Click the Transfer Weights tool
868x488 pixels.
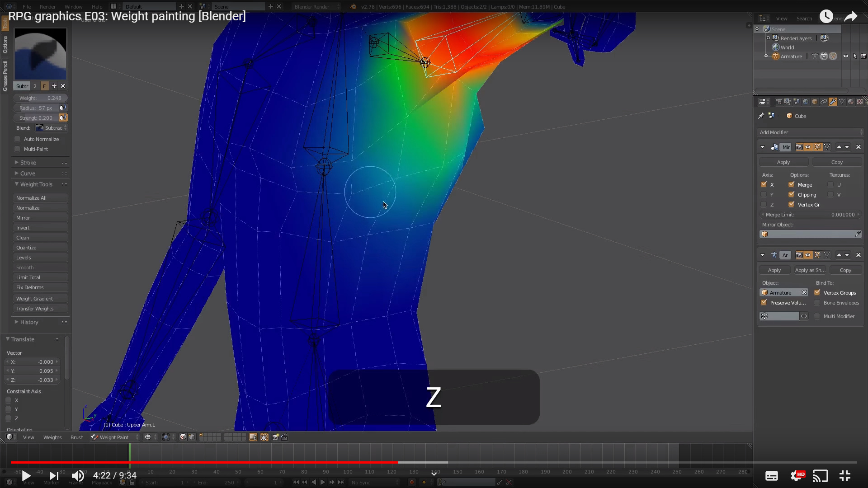point(34,309)
